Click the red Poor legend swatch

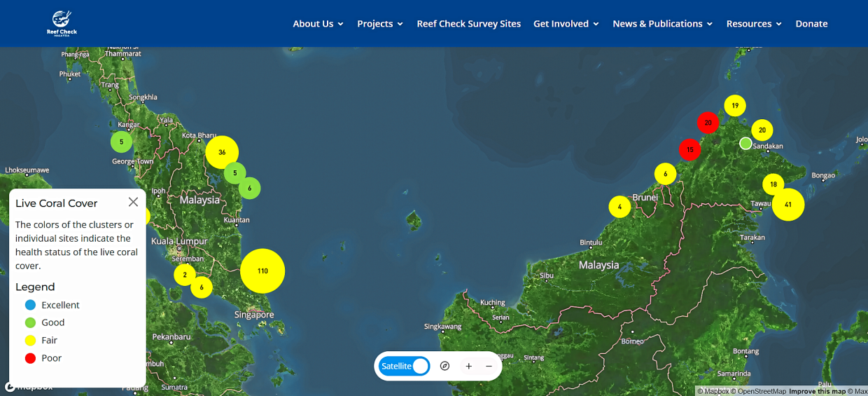click(x=30, y=357)
